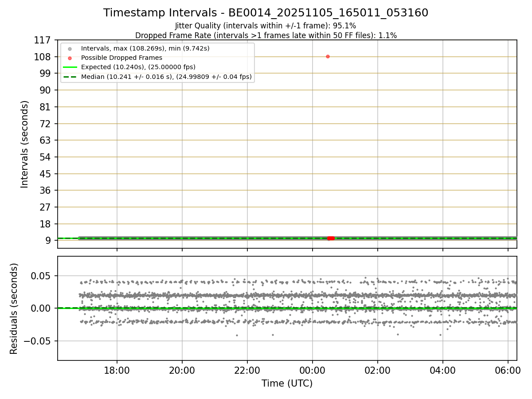This screenshot has height=399, width=532.
Task: Click the dashed green Median legend swatch
Action: pyautogui.click(x=70, y=76)
